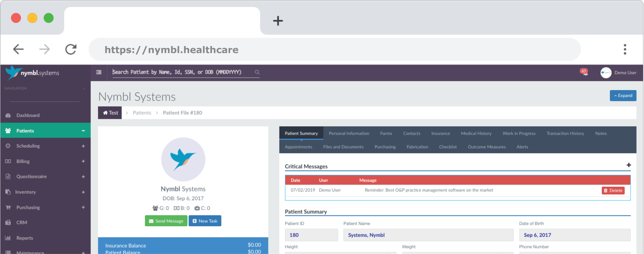This screenshot has width=644, height=254.
Task: Delete the critical reminder message
Action: click(613, 190)
